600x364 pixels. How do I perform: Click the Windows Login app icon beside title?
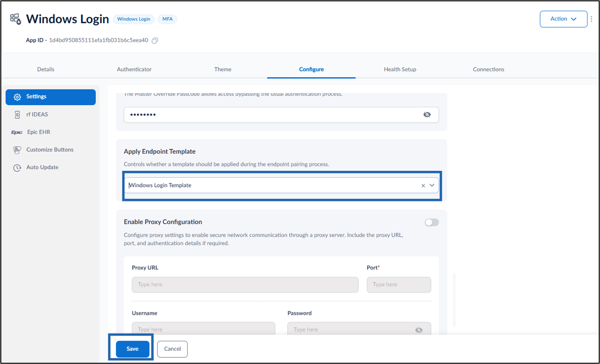pos(15,19)
